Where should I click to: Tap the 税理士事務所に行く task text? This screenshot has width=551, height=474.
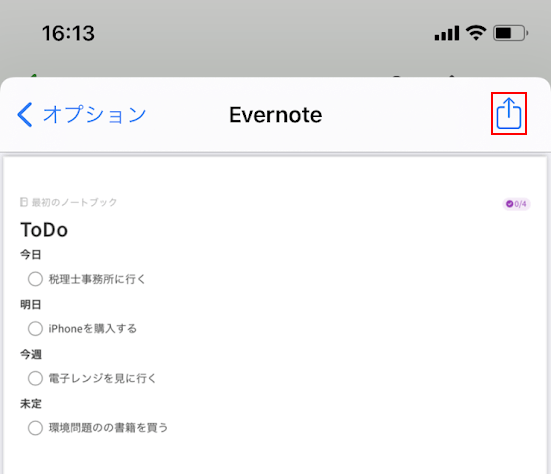(x=97, y=279)
